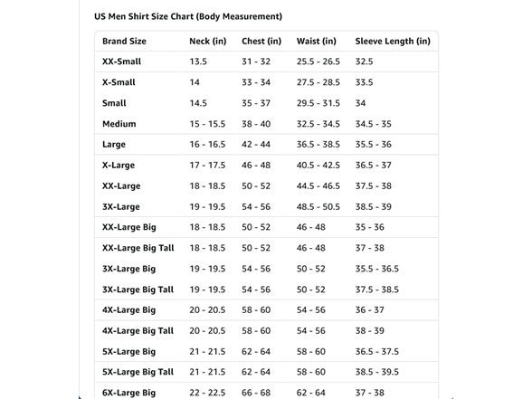Select the Medium row label
Image resolution: width=532 pixels, height=399 pixels.
pos(119,124)
